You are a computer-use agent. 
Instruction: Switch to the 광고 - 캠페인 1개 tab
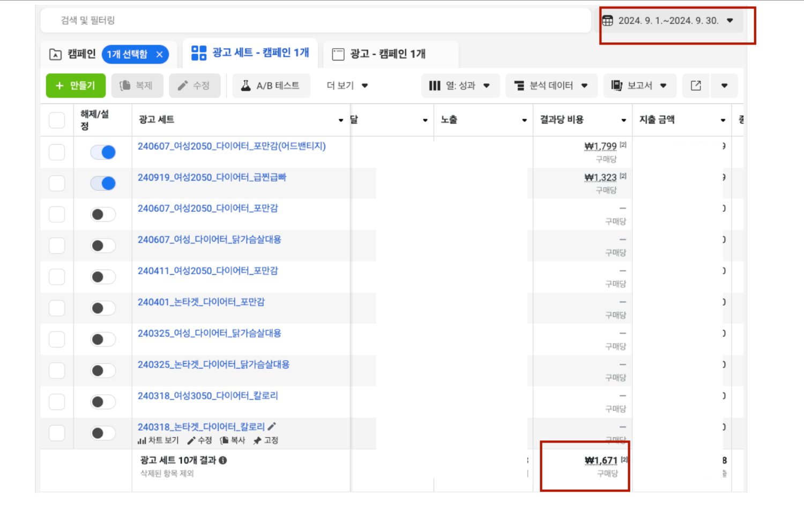pos(378,54)
